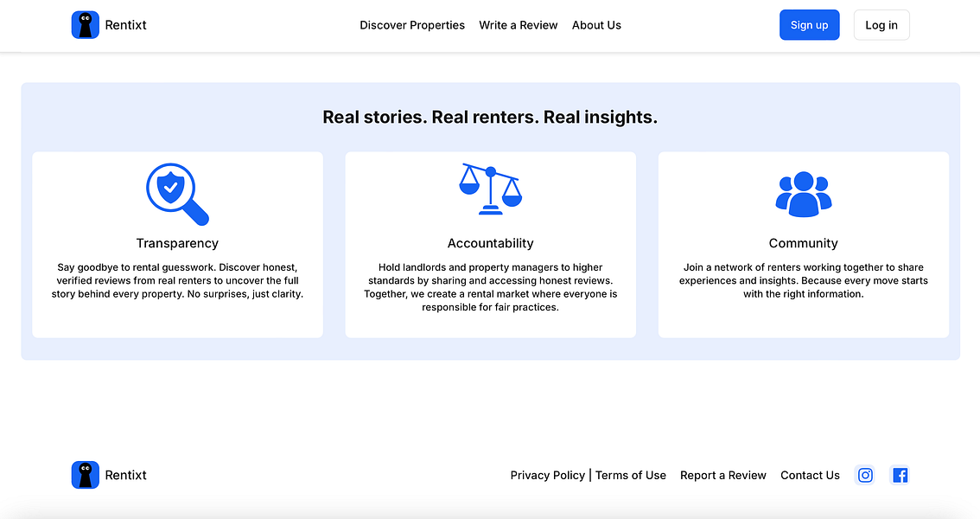The height and width of the screenshot is (519, 980).
Task: Go to Write a Review page
Action: (519, 25)
